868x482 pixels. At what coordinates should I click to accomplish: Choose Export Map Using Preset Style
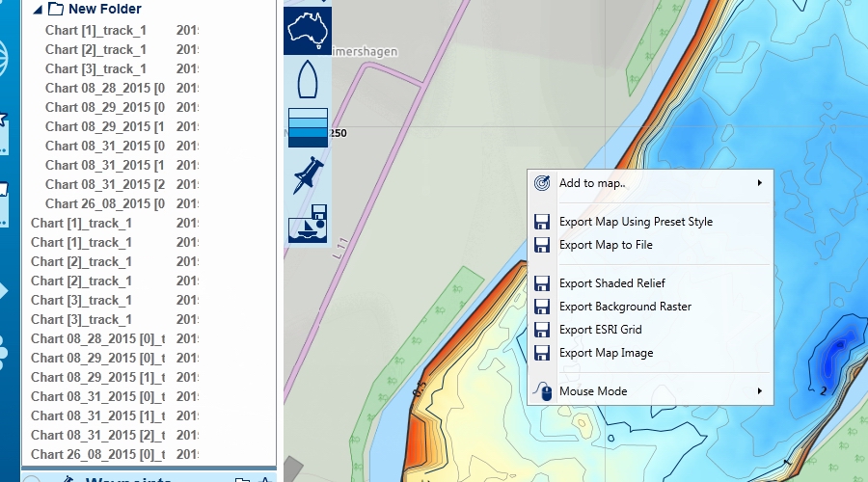click(636, 222)
